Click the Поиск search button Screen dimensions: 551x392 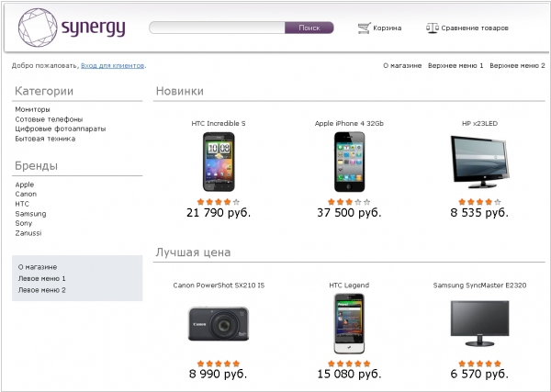pyautogui.click(x=309, y=28)
